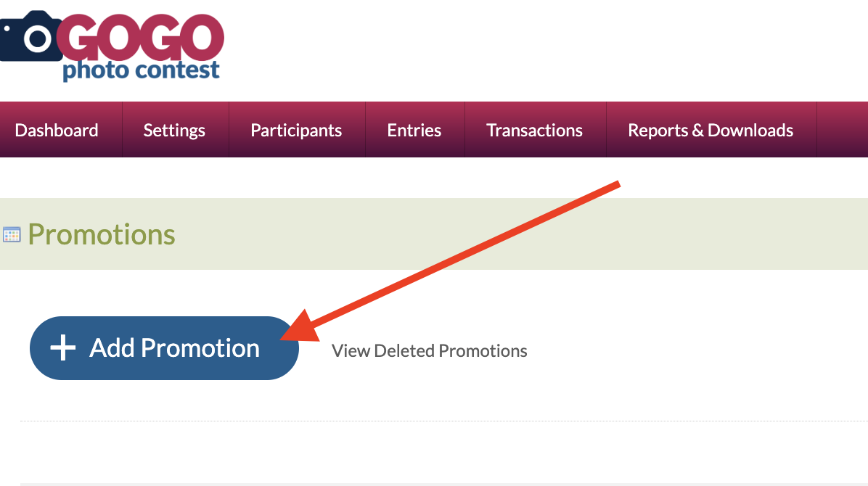The image size is (868, 486).
Task: Click the camera icon in the logo
Action: (30, 36)
